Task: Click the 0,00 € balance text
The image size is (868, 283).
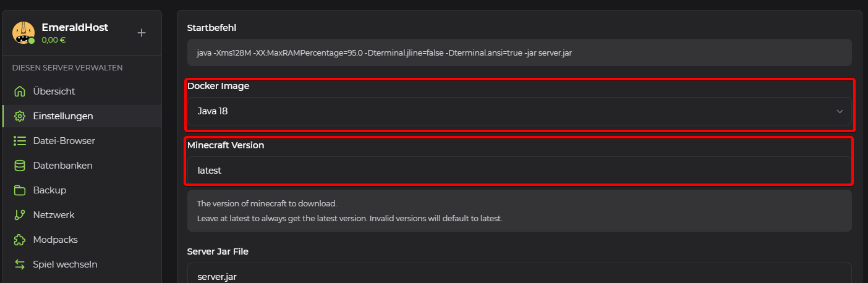Action: click(x=54, y=40)
